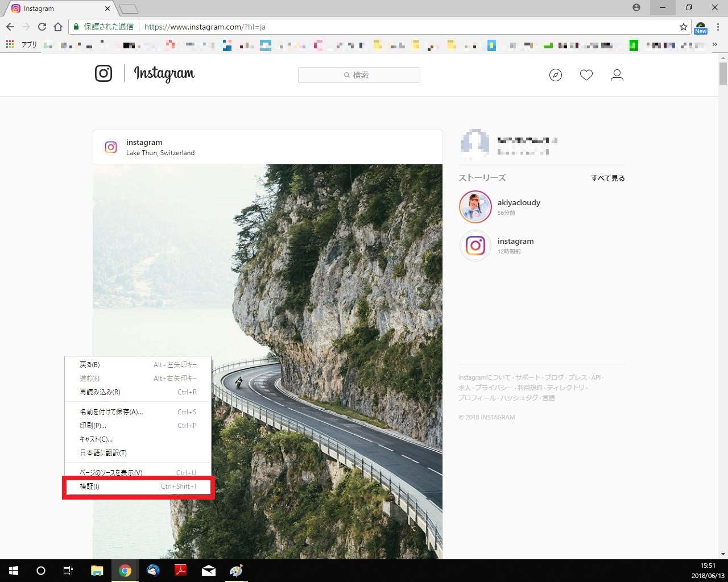Screen dimensions: 728x582
Task: Click the mountain road post photo
Action: tap(268, 361)
